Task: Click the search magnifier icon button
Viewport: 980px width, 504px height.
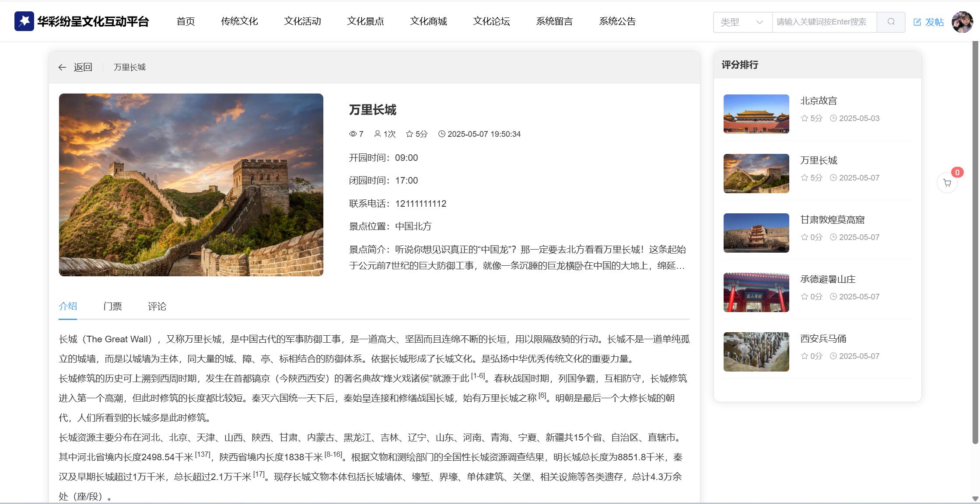Action: (891, 22)
